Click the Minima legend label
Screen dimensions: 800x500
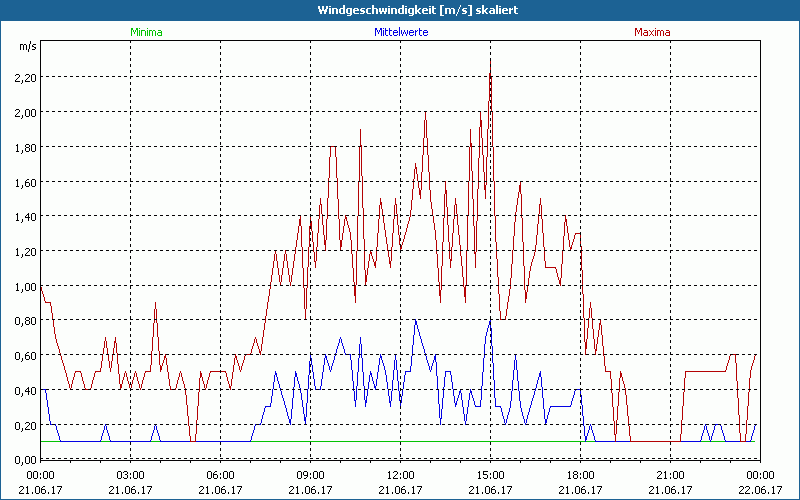pyautogui.click(x=146, y=32)
